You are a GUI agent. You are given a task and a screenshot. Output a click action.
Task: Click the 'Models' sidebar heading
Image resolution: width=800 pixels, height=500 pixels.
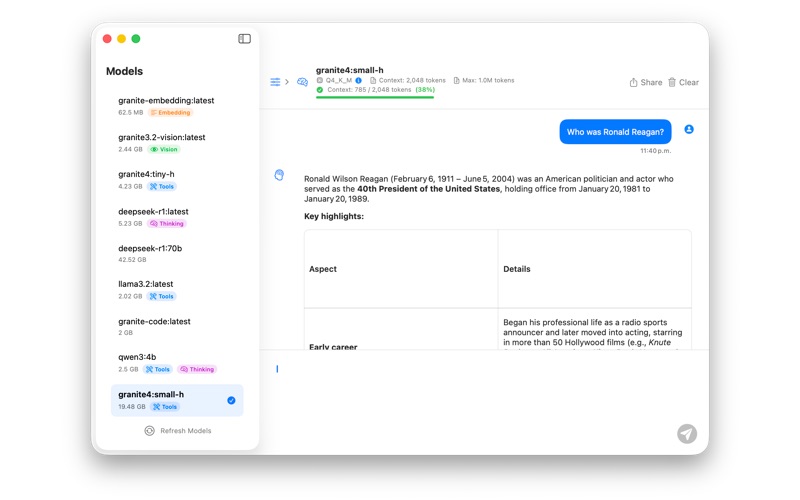click(x=124, y=71)
